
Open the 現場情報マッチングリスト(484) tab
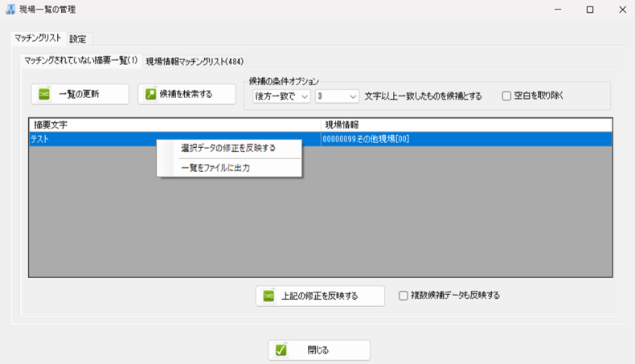coord(195,61)
